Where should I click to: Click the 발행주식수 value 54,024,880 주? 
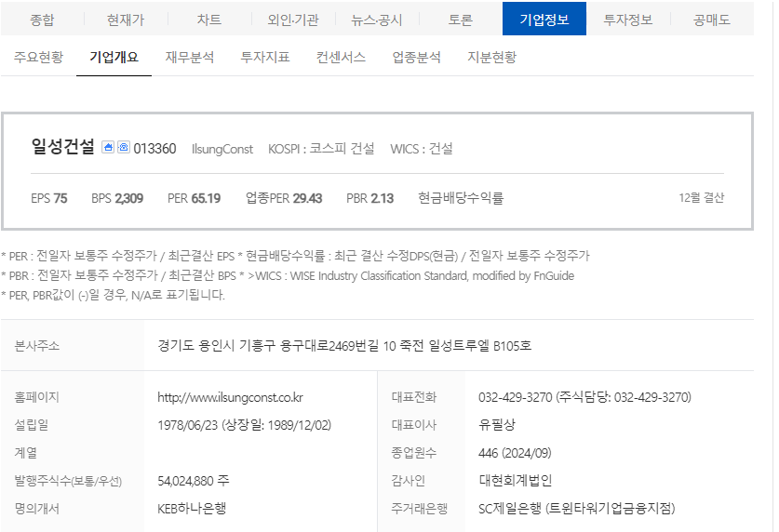pyautogui.click(x=194, y=481)
